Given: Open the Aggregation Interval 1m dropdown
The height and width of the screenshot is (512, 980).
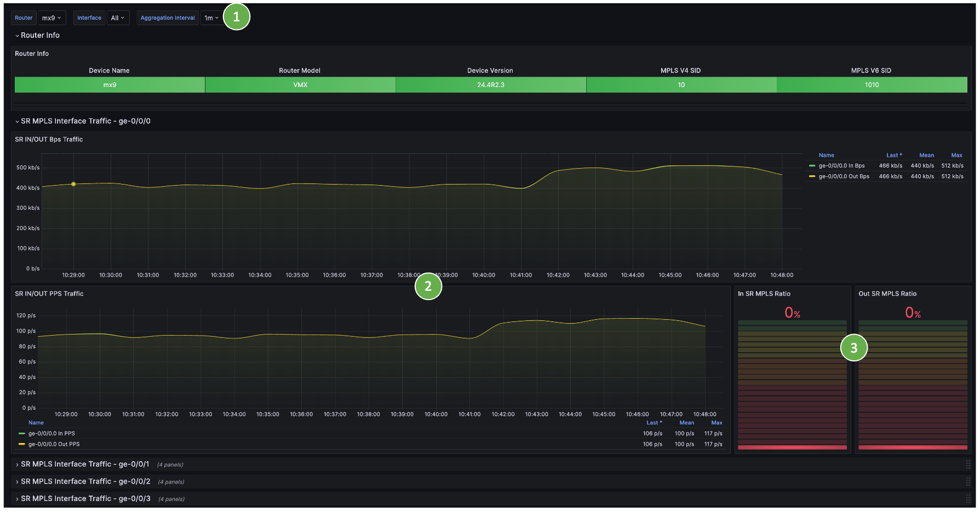Looking at the screenshot, I should tap(211, 18).
